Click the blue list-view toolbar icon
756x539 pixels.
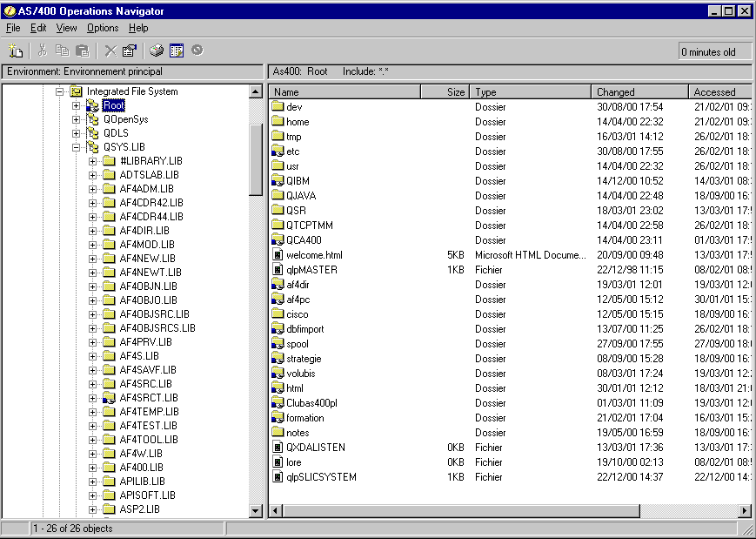[x=177, y=51]
